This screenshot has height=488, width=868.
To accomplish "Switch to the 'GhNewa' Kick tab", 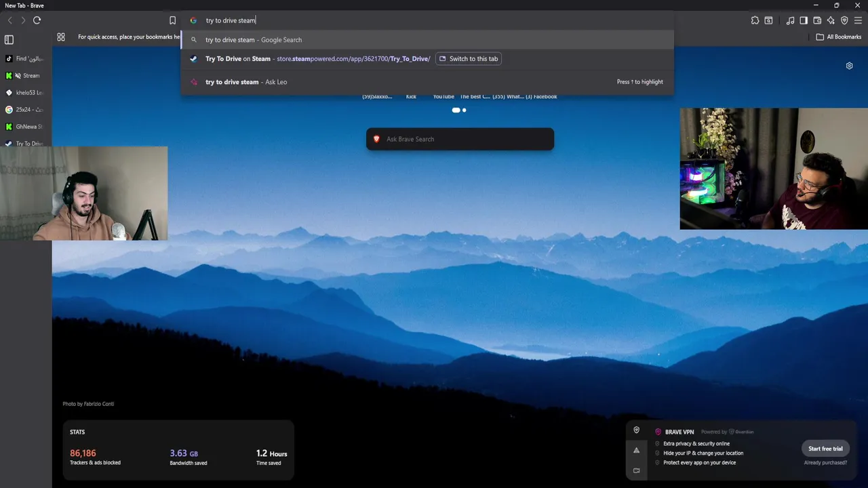I will pyautogui.click(x=26, y=127).
